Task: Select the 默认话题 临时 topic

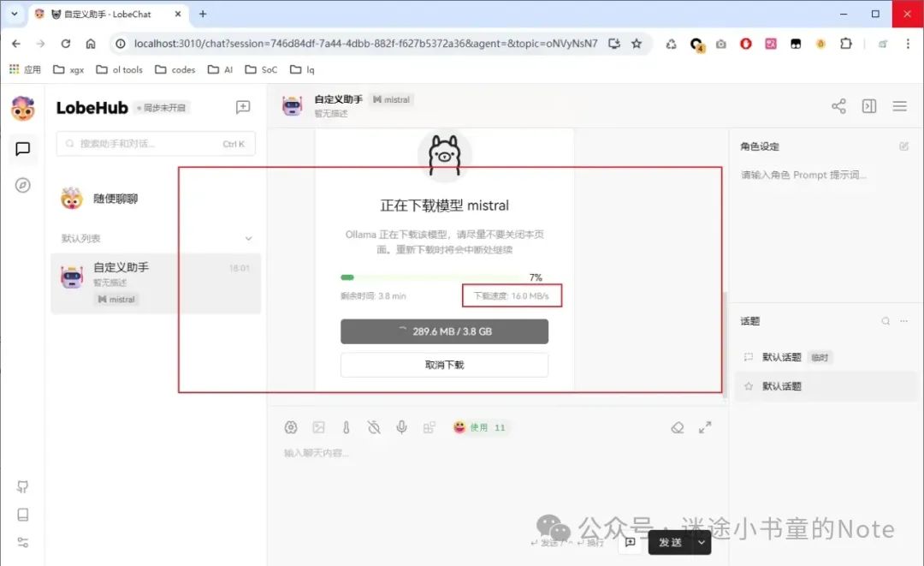Action: [825, 357]
